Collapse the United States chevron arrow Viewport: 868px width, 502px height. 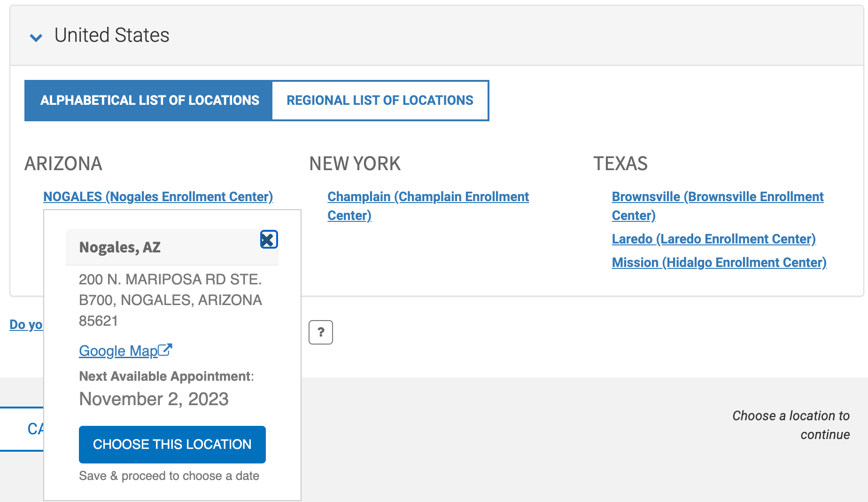coord(36,37)
